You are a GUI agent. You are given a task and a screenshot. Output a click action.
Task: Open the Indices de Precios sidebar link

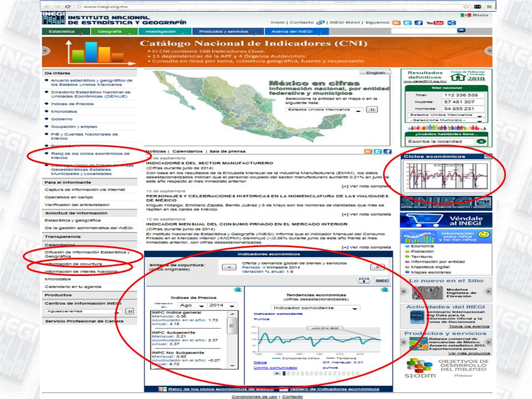[72, 104]
